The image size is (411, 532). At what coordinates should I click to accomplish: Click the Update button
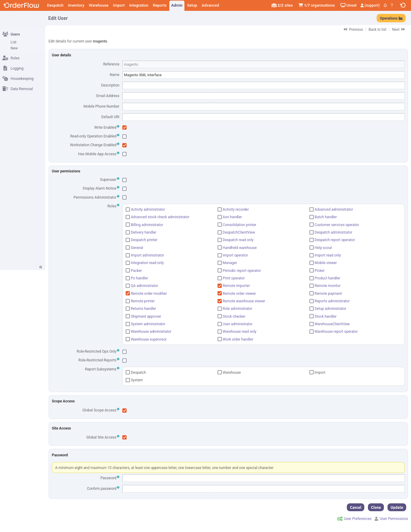[397, 507]
